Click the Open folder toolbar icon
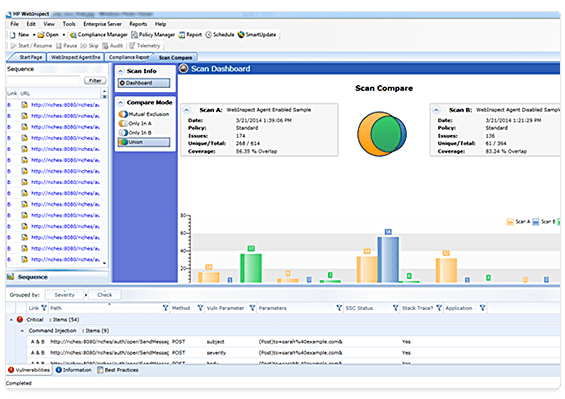The image size is (565, 399). click(41, 35)
